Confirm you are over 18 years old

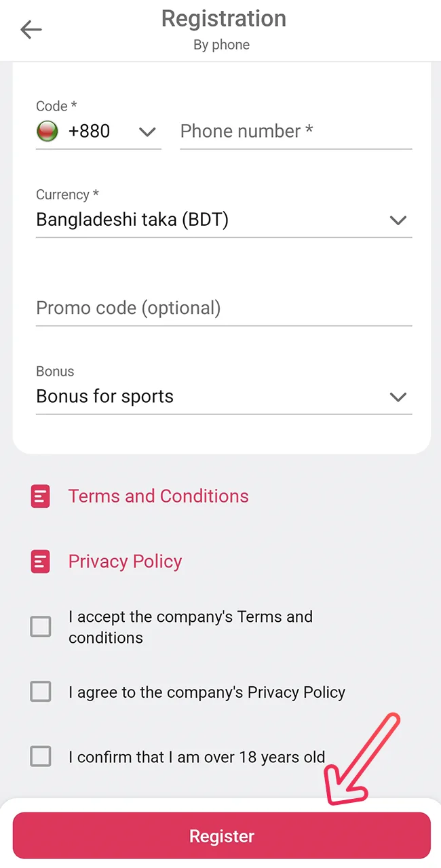click(40, 756)
